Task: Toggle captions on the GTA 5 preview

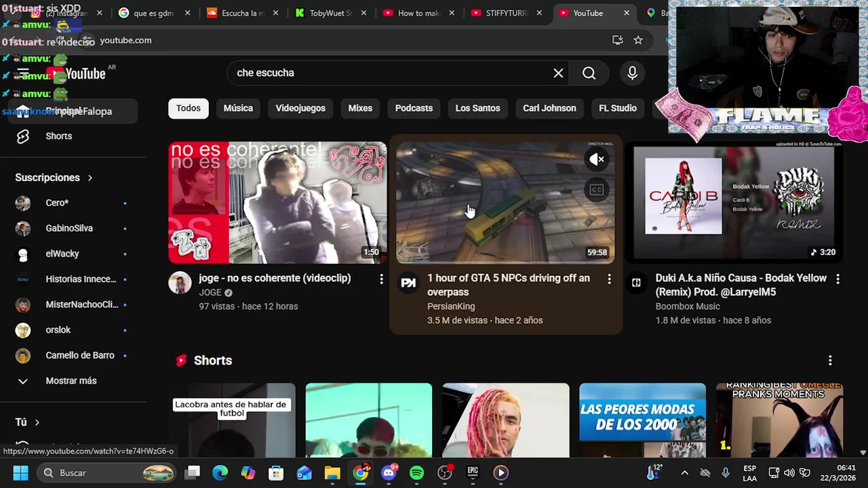Action: (x=597, y=190)
